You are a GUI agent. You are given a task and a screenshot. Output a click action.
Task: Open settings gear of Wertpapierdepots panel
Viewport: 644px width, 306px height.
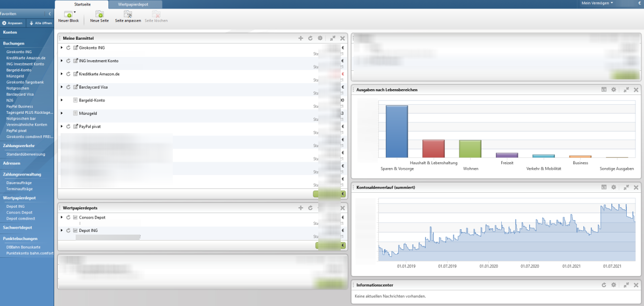pyautogui.click(x=320, y=208)
